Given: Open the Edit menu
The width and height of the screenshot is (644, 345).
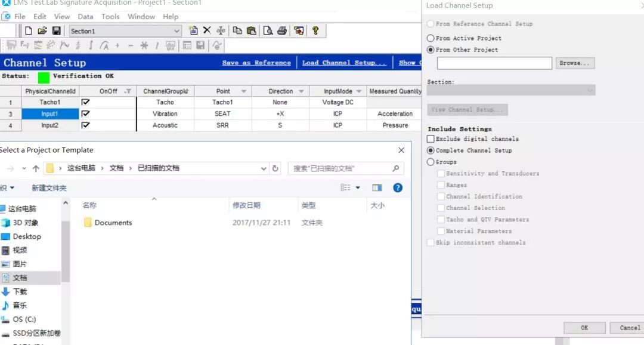Looking at the screenshot, I should (x=40, y=17).
